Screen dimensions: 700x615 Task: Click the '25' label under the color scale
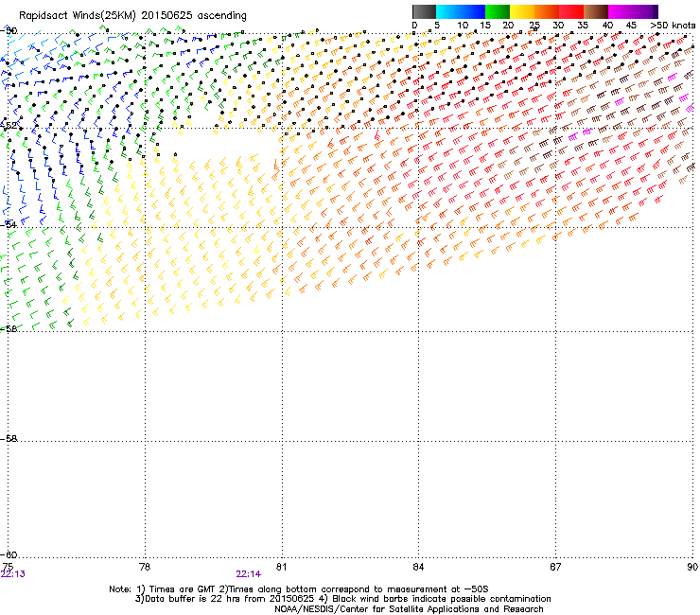[534, 26]
